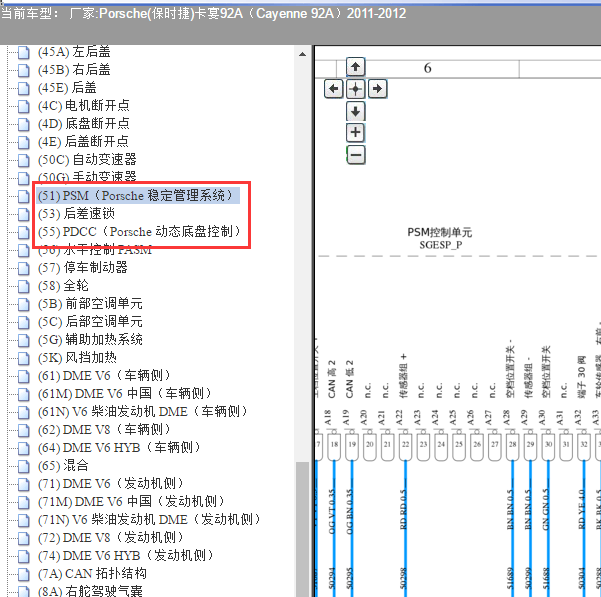Screen dimensions: 601x597
Task: Select (65) 混合 entry
Action: pos(63,466)
